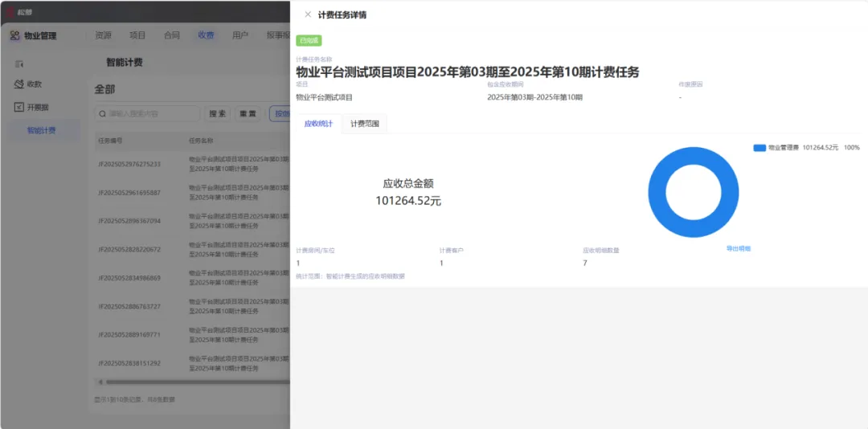
Task: Click the 应收明细数量 value 7
Action: [584, 263]
